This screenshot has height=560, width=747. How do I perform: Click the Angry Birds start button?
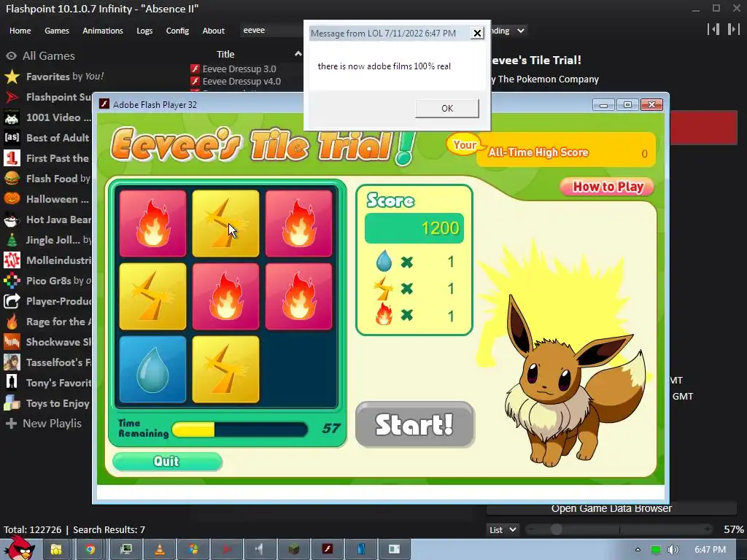(x=20, y=548)
